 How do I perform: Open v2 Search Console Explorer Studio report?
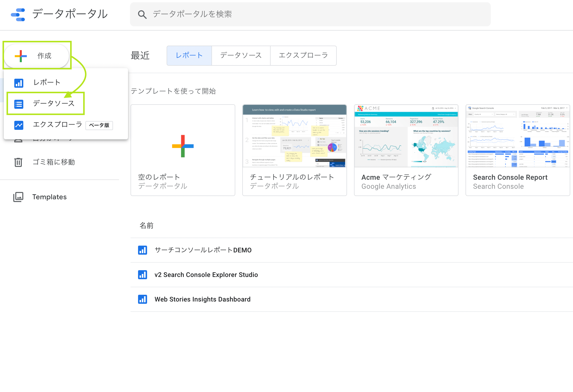pyautogui.click(x=206, y=274)
